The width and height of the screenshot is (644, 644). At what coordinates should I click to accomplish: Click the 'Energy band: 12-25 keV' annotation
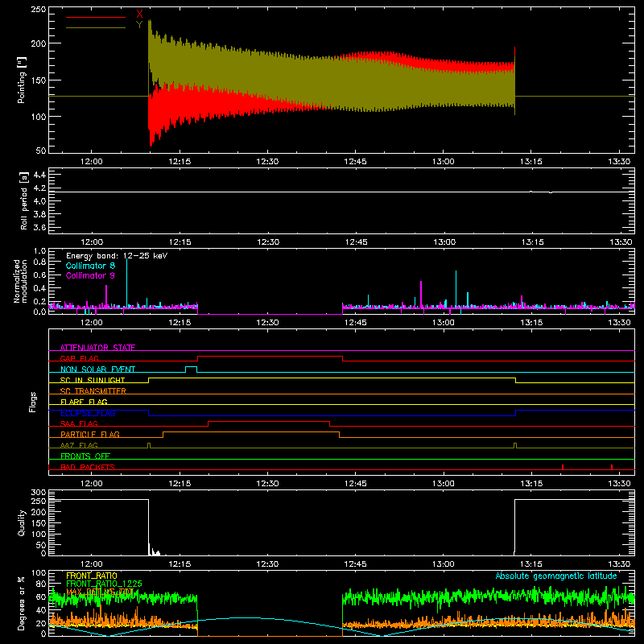tap(117, 256)
